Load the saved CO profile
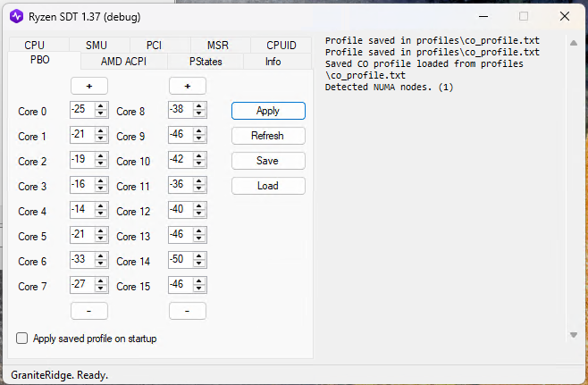This screenshot has width=588, height=385. coord(268,186)
